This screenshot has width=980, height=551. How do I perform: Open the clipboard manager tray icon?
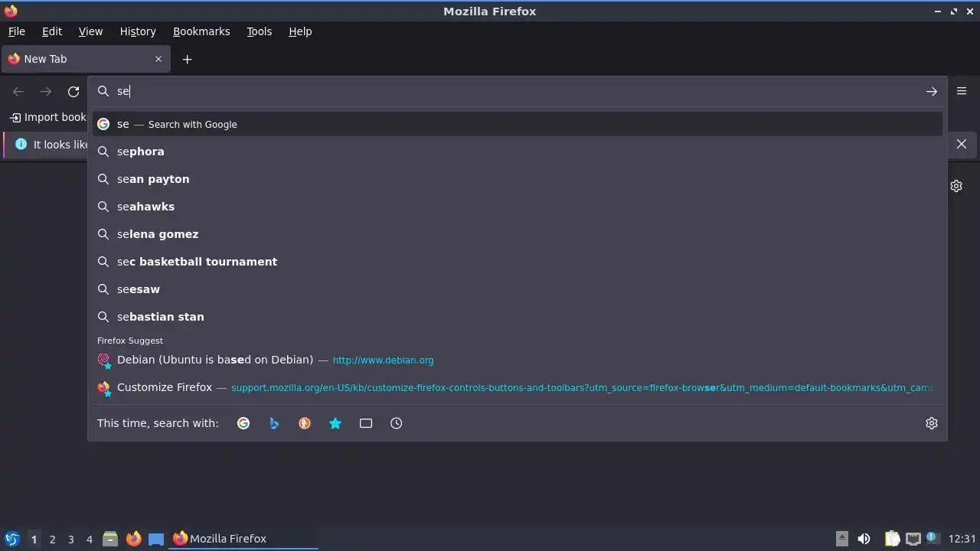892,539
